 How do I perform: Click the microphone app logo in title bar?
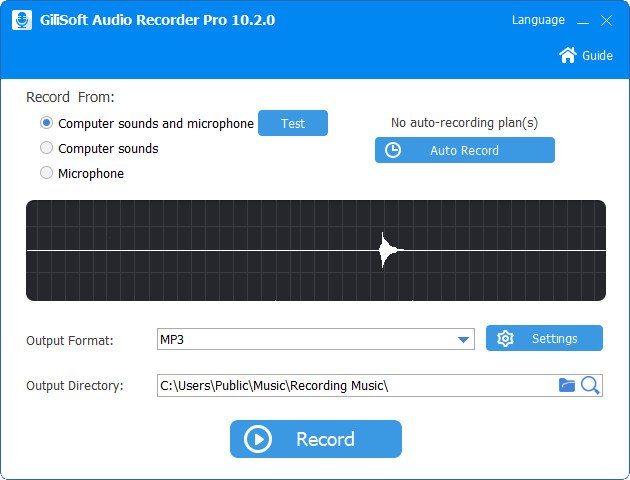pyautogui.click(x=22, y=20)
